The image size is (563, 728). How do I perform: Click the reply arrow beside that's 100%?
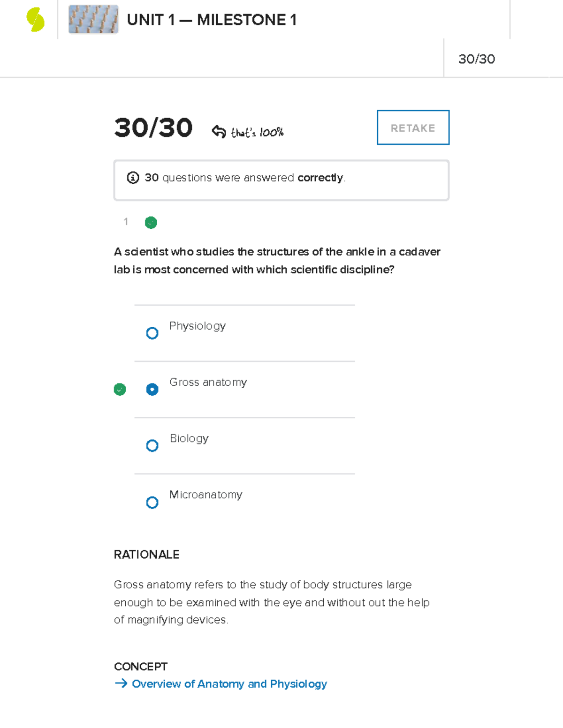click(219, 132)
